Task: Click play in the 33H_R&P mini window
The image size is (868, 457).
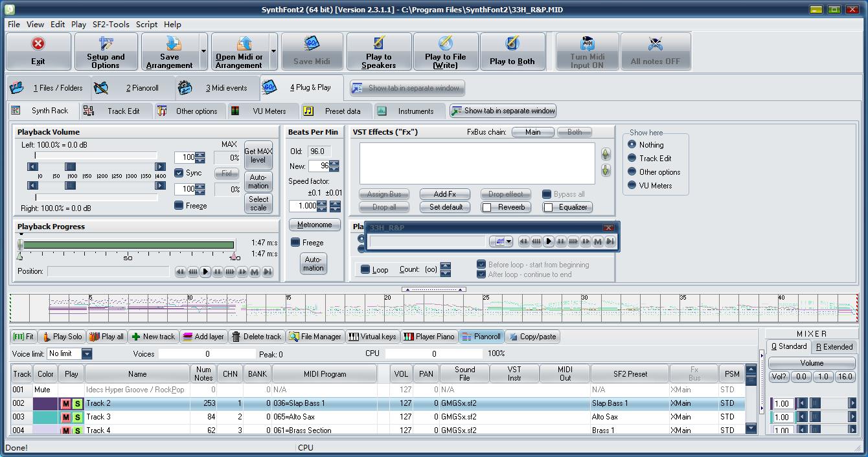Action: pos(549,241)
